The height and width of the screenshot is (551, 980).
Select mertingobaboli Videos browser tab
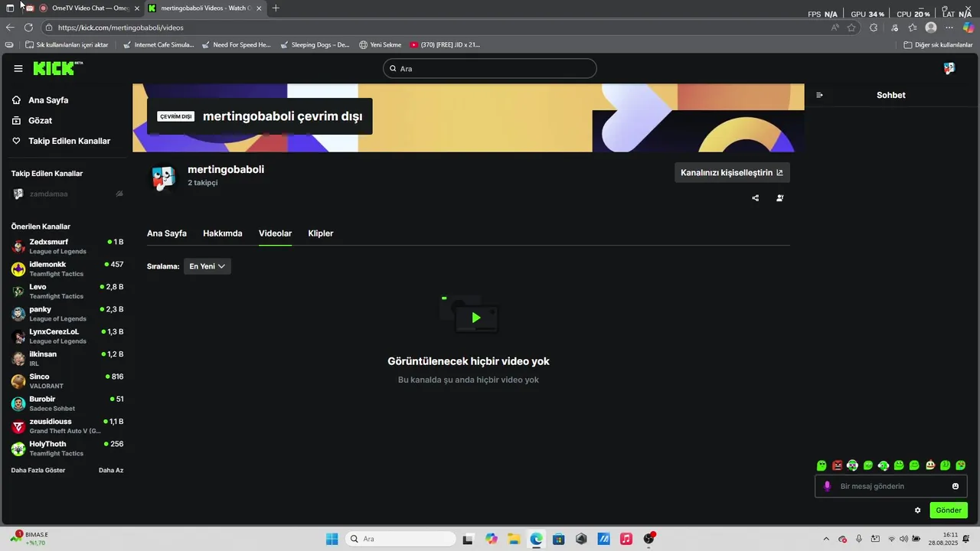click(205, 8)
